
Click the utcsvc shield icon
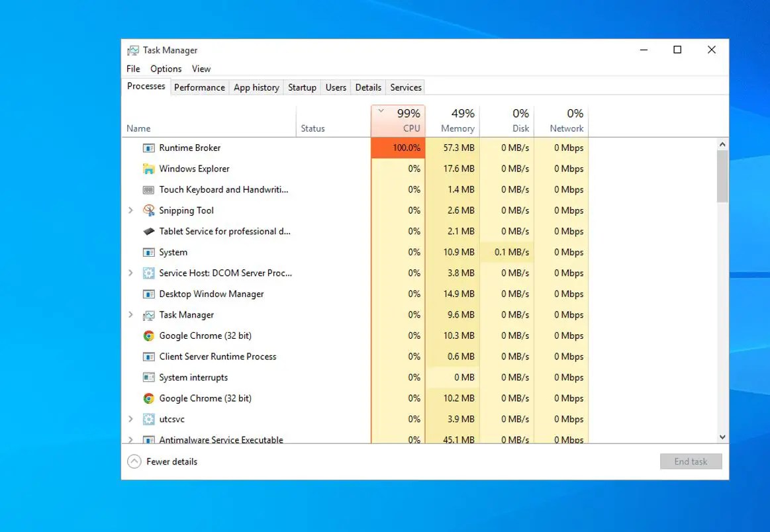pos(148,419)
